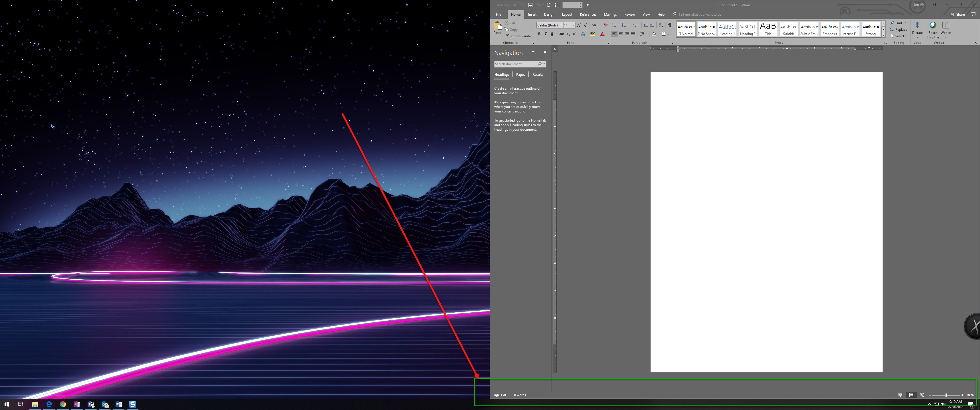Open the Pages tab in Navigation pane
The width and height of the screenshot is (980, 410).
tap(520, 75)
